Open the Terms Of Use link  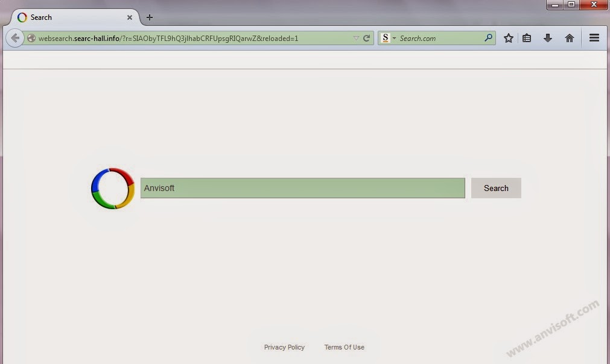345,347
